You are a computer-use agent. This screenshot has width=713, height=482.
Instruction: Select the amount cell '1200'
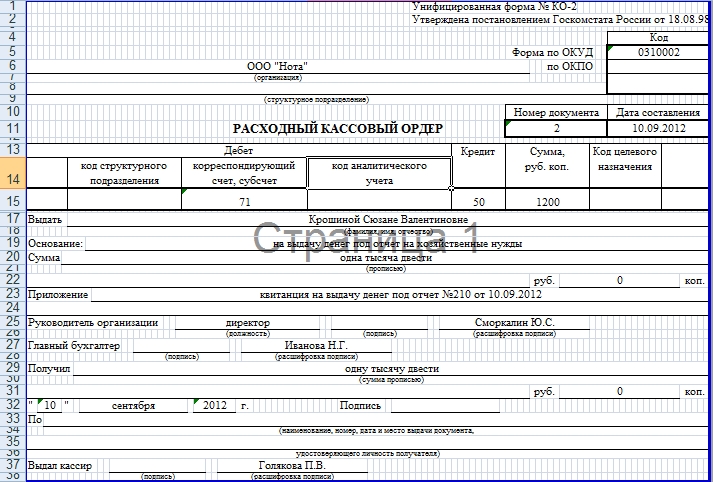click(x=547, y=200)
